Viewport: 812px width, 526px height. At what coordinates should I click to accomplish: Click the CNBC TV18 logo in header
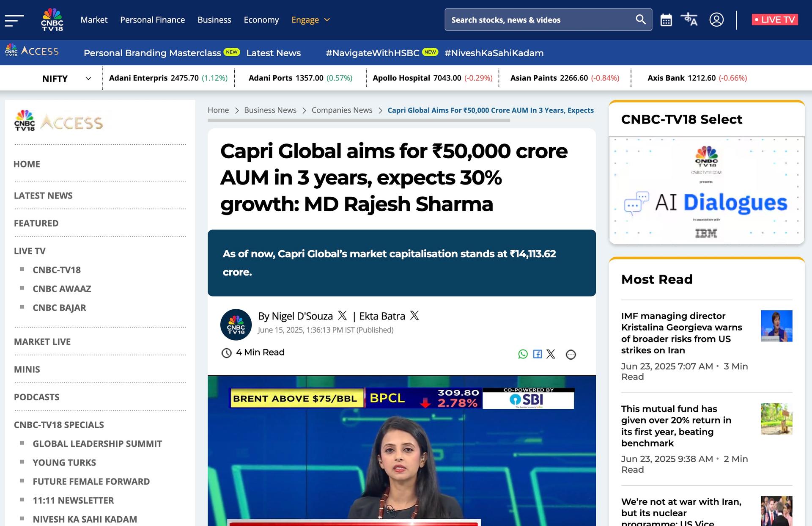click(x=52, y=20)
